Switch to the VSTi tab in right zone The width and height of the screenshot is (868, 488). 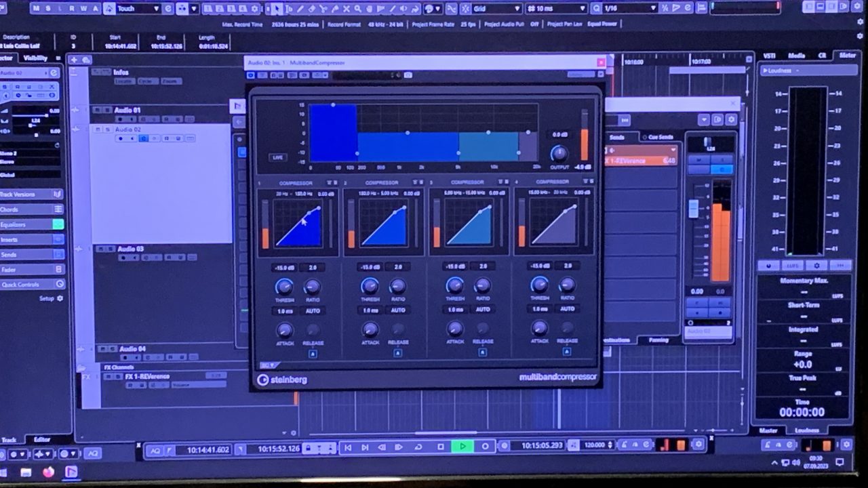pyautogui.click(x=769, y=56)
